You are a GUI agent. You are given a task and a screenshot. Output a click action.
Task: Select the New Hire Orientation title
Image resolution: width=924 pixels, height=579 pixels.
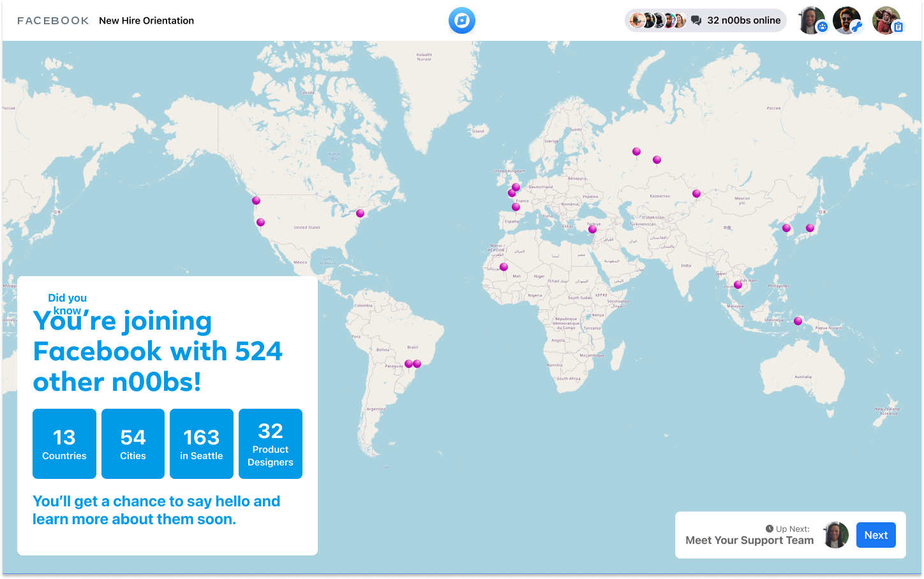pyautogui.click(x=146, y=20)
